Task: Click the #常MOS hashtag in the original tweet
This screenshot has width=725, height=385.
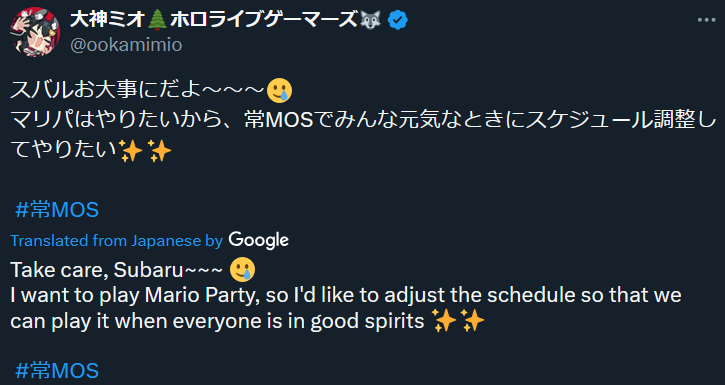Action: click(57, 210)
